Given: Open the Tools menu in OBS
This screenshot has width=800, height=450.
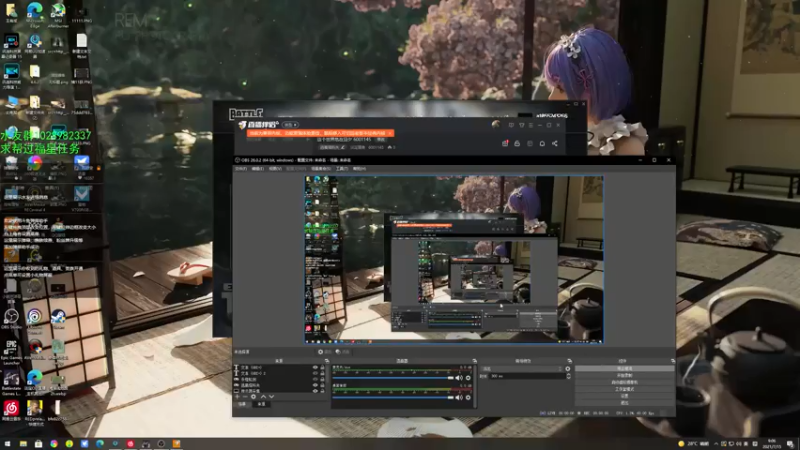Looking at the screenshot, I should [x=341, y=169].
